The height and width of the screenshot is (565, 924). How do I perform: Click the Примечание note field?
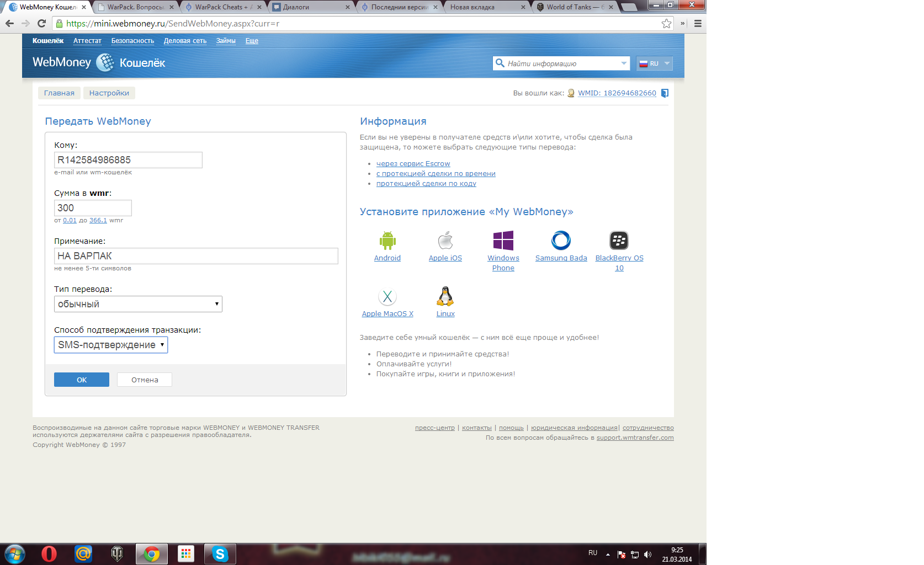point(196,256)
